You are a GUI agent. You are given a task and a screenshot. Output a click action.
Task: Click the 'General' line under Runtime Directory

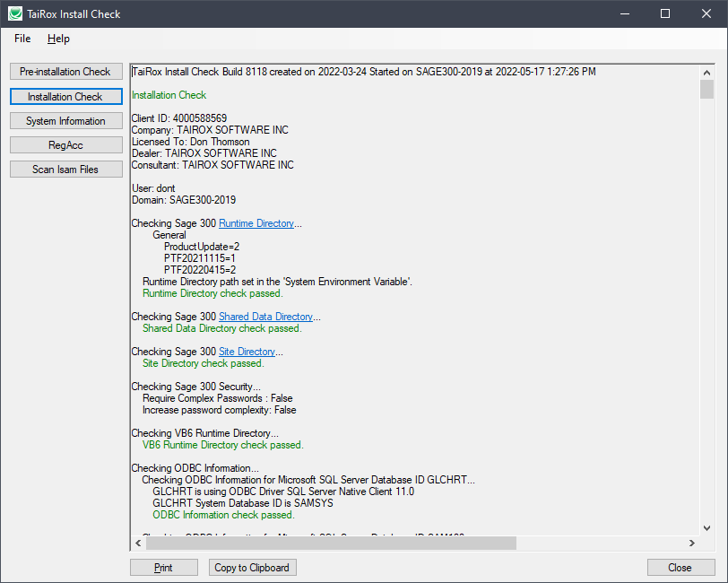click(x=169, y=235)
